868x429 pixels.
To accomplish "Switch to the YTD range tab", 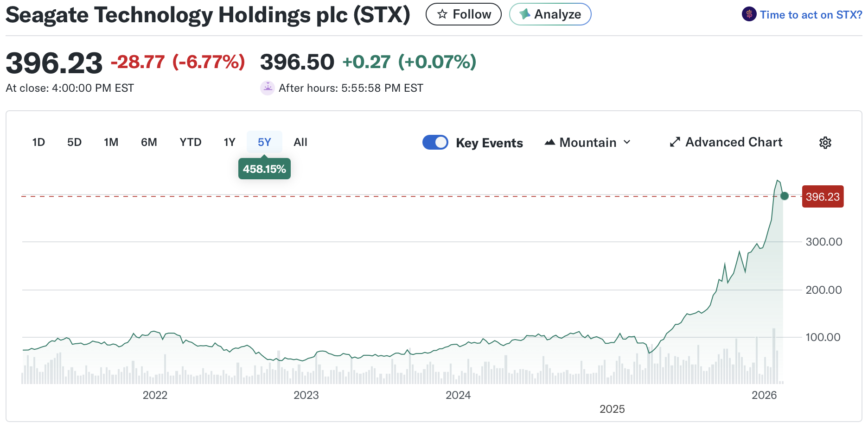I will (x=190, y=142).
